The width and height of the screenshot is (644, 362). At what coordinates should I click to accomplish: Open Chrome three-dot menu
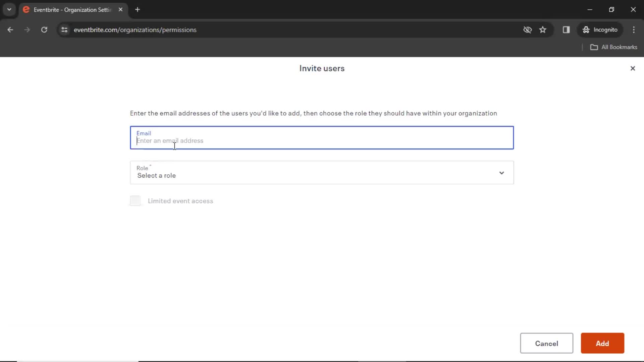[634, 30]
